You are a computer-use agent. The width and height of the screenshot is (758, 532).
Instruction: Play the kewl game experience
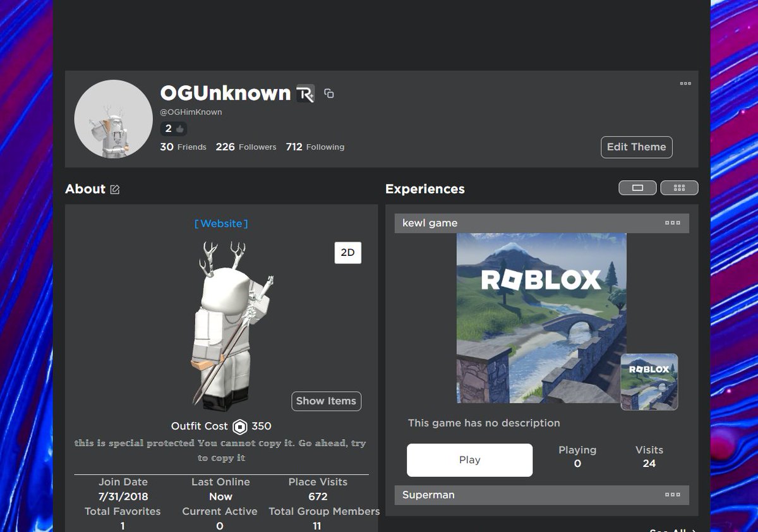coord(469,460)
